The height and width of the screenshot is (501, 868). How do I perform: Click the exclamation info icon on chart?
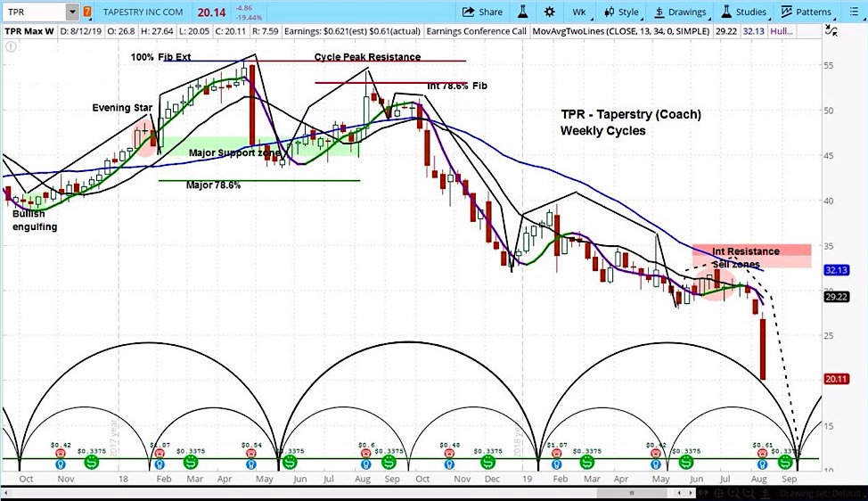point(11,46)
